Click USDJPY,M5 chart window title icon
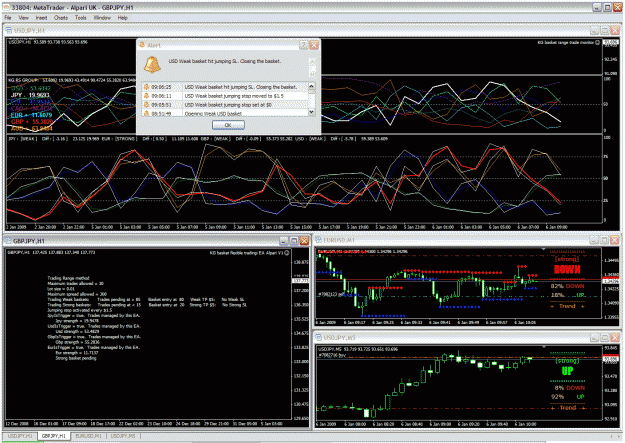625x443 pixels. click(319, 337)
